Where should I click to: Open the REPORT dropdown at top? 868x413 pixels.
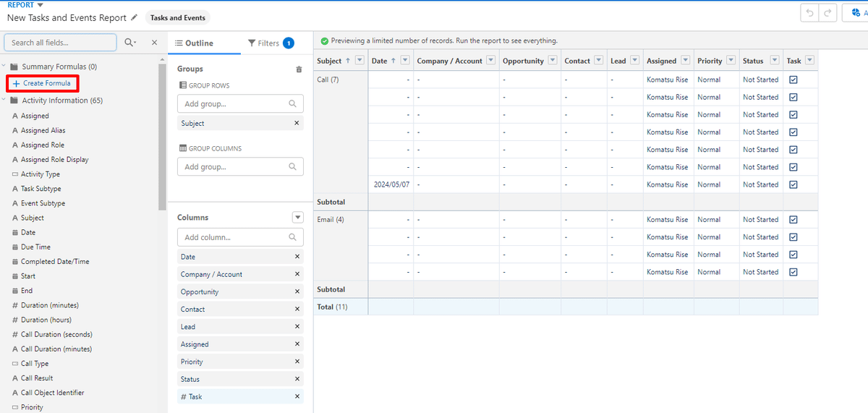tap(40, 5)
